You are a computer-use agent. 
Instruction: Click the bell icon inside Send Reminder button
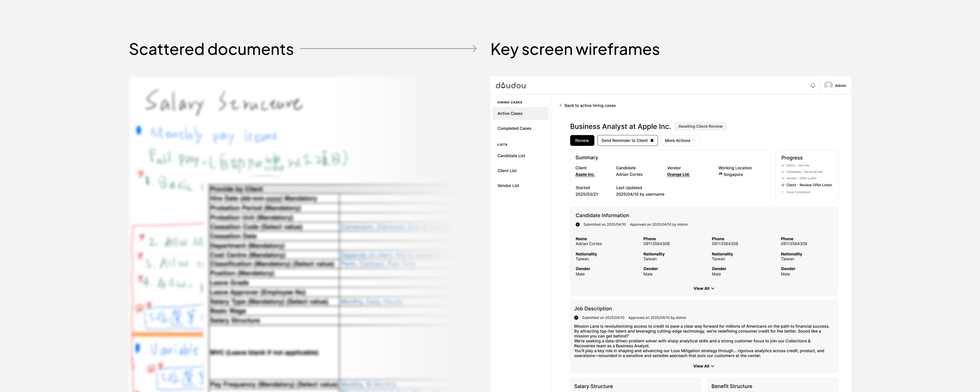click(x=652, y=140)
